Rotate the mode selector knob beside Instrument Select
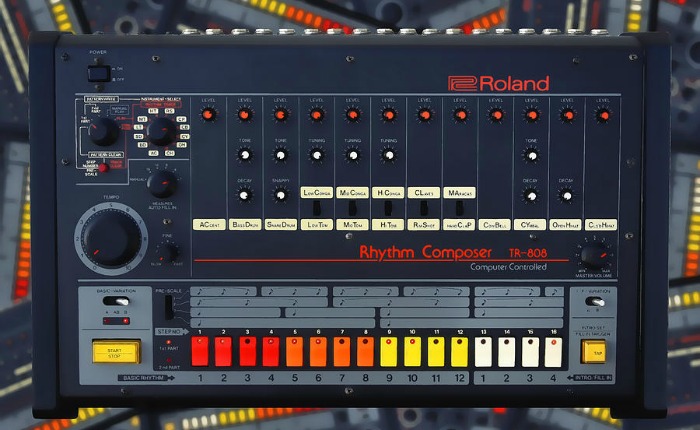The width and height of the screenshot is (700, 430). (104, 131)
